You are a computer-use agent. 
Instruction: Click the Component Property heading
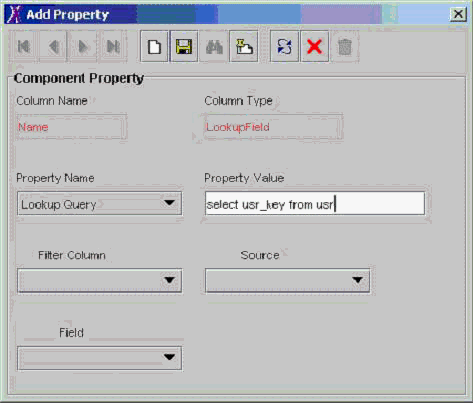tap(79, 78)
